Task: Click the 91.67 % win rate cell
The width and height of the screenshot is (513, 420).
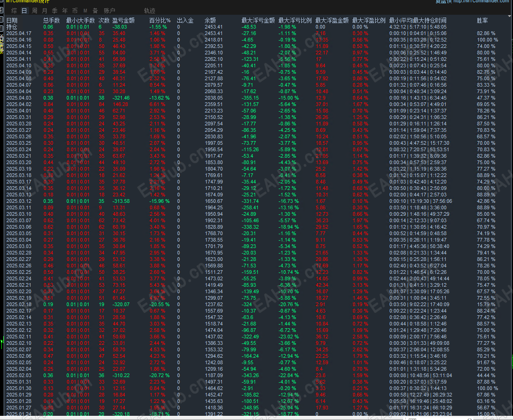Action: pyautogui.click(x=486, y=362)
